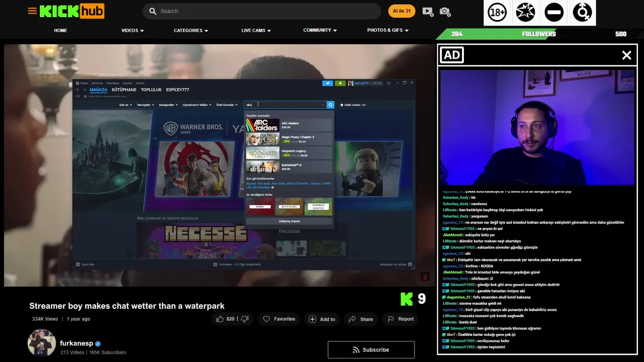
Task: Open the CATEGORIES dropdown menu
Action: coord(191,30)
